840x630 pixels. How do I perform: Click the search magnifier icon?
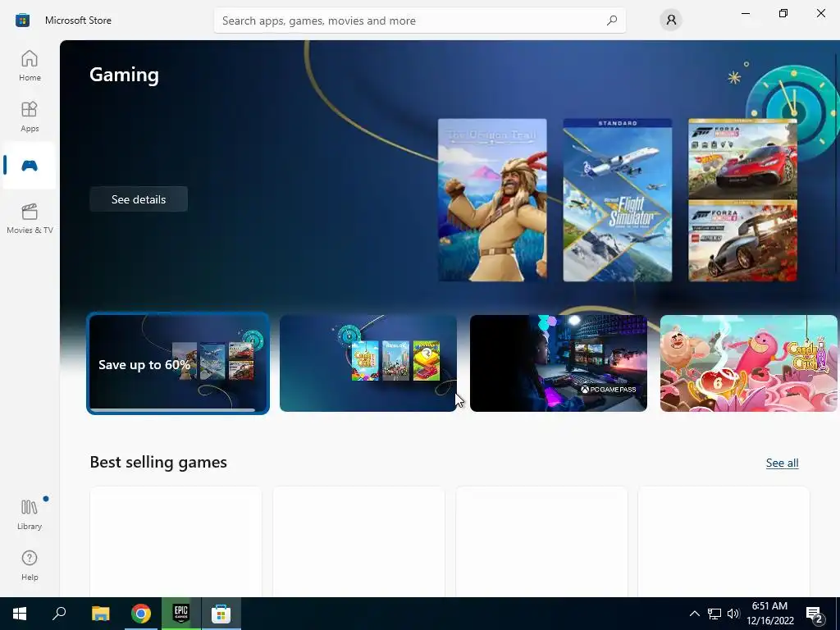pyautogui.click(x=612, y=21)
